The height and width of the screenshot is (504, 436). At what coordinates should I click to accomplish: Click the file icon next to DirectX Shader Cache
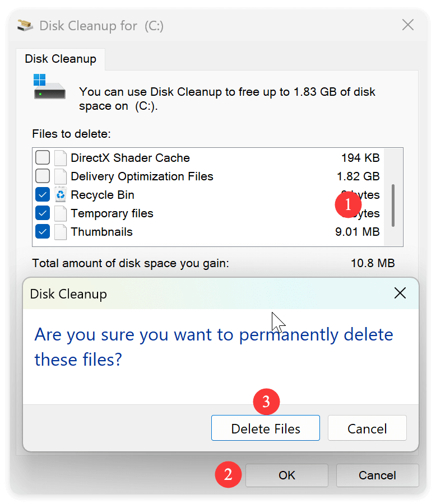[62, 157]
